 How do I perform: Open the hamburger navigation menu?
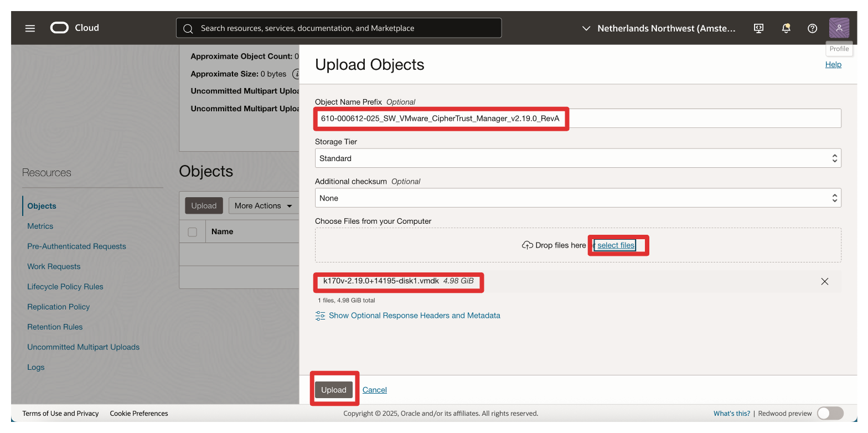pyautogui.click(x=30, y=28)
